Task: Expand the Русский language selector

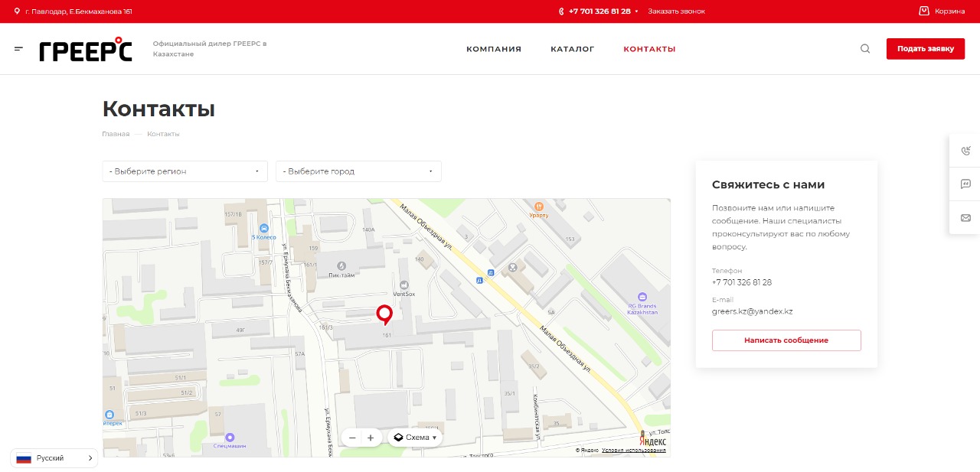Action: click(x=54, y=458)
